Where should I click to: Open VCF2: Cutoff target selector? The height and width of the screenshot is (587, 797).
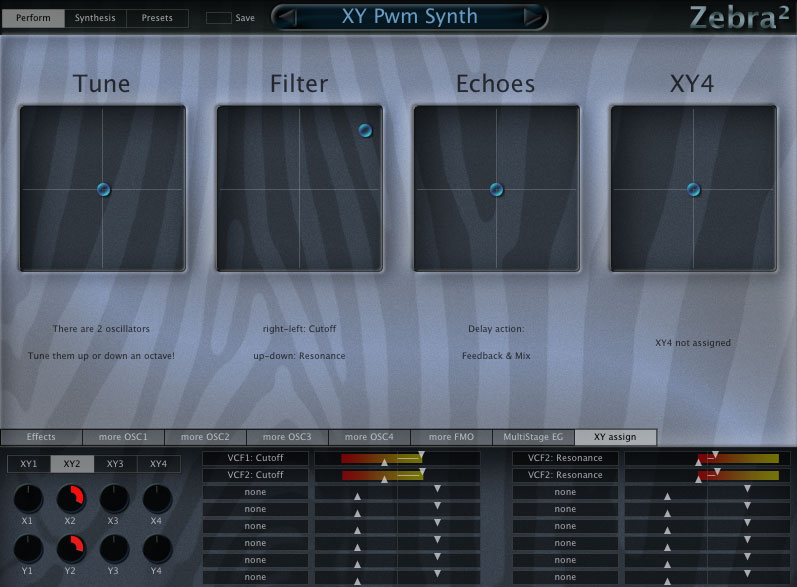(255, 475)
